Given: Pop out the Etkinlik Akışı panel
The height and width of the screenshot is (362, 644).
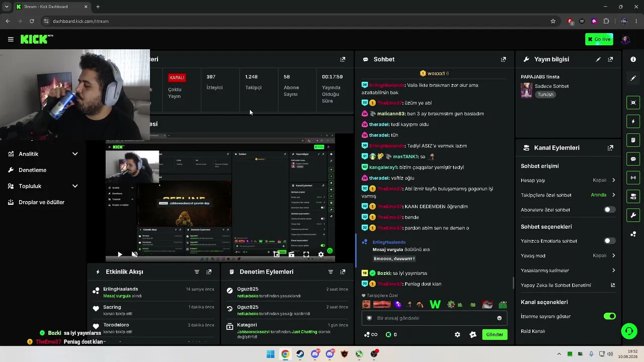Looking at the screenshot, I should [209, 272].
